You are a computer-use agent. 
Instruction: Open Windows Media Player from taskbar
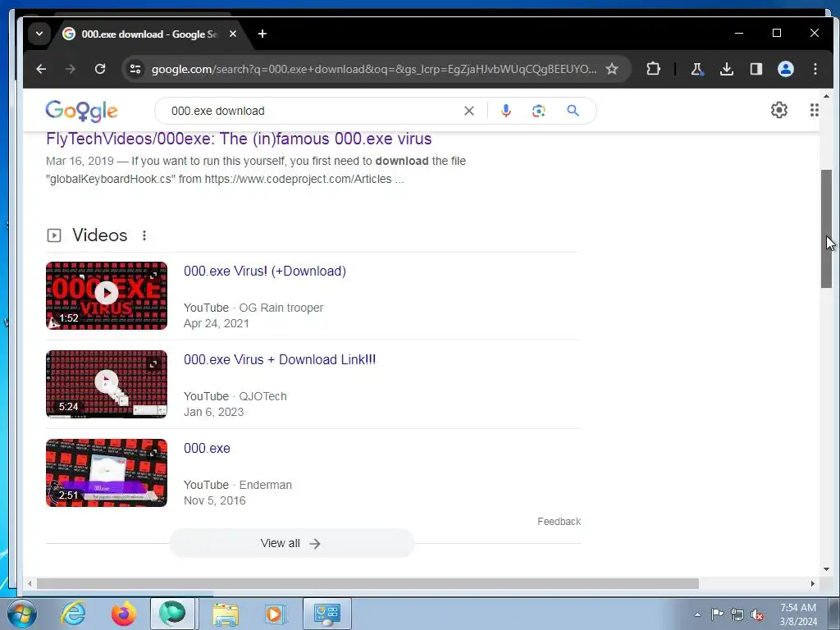276,614
